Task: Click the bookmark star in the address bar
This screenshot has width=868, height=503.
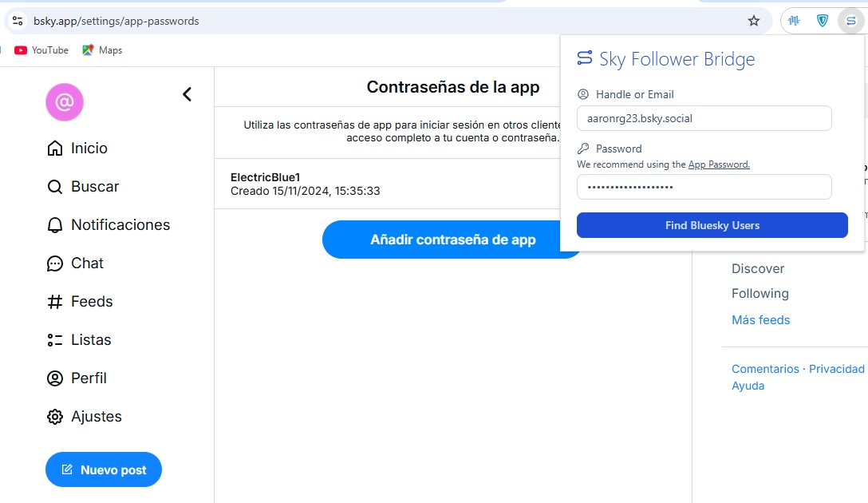Action: click(x=753, y=21)
